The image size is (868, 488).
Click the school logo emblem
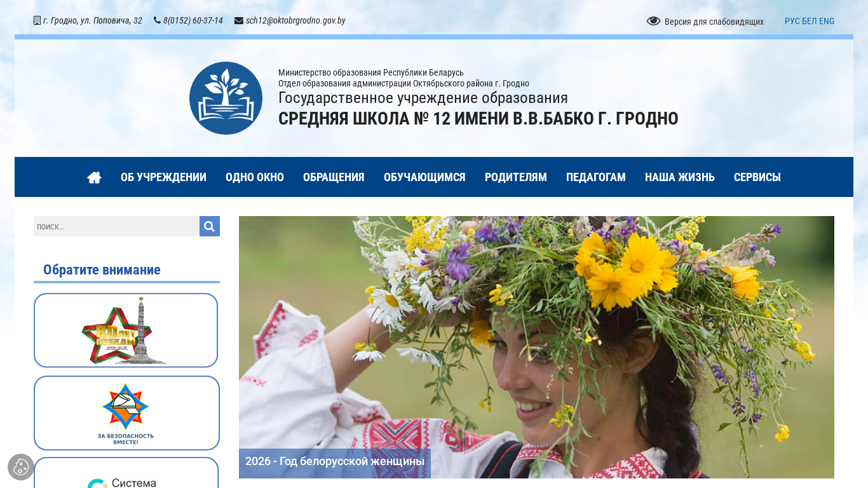226,98
